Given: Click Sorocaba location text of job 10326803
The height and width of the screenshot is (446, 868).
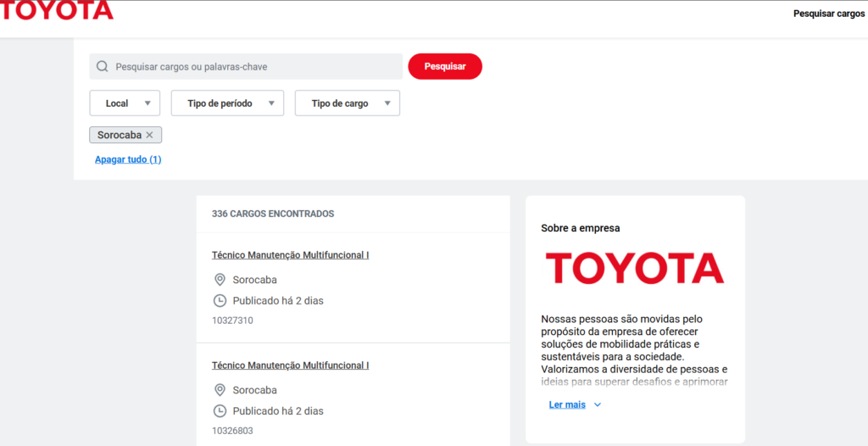Looking at the screenshot, I should [x=254, y=390].
